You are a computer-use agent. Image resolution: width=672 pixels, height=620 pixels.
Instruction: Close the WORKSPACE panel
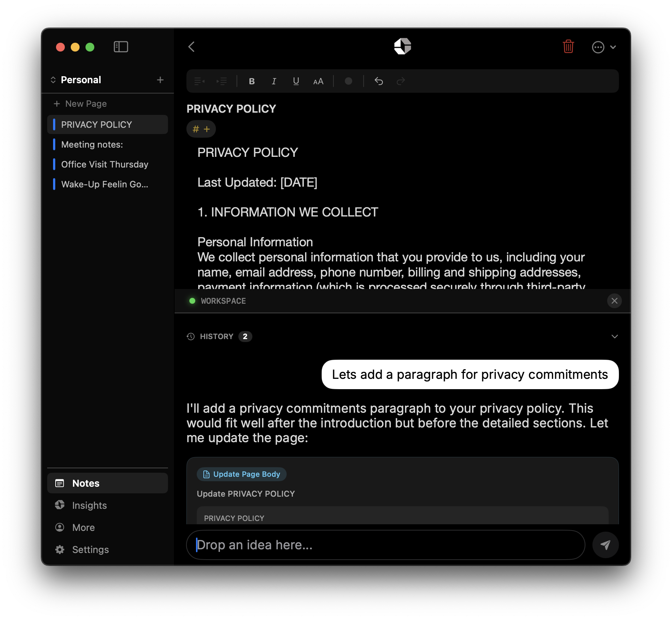614,301
